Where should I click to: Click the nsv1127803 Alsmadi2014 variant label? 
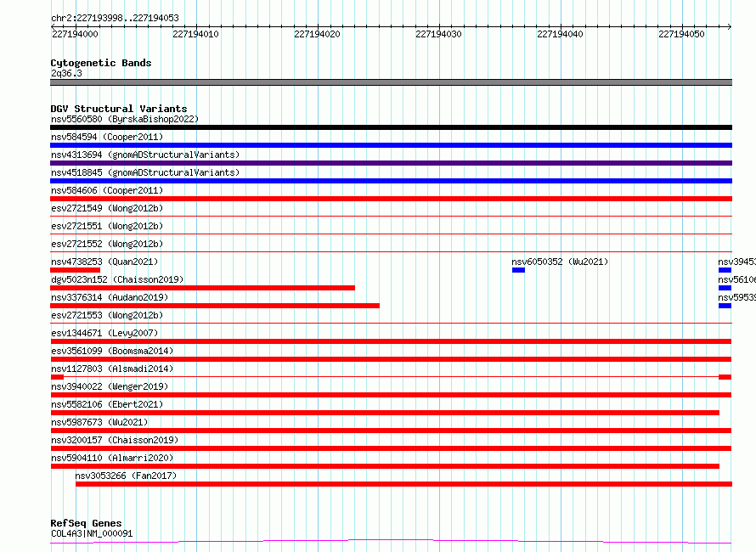(x=111, y=369)
